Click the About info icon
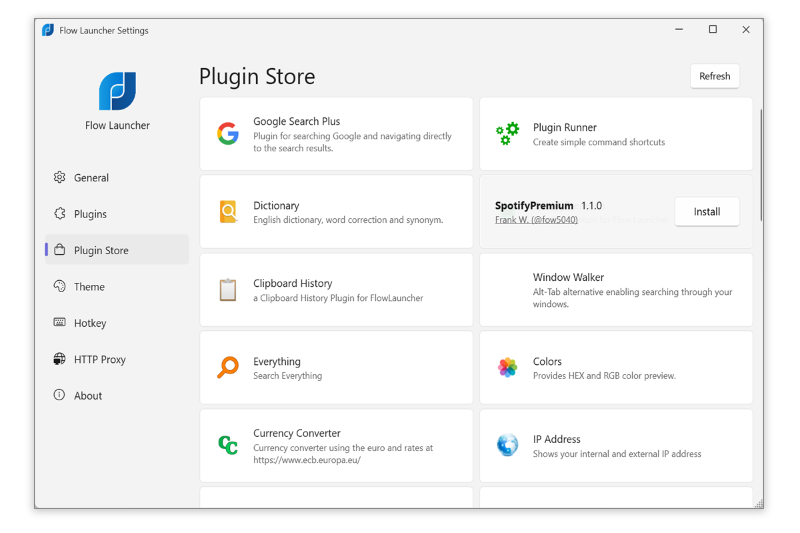Image resolution: width=800 pixels, height=533 pixels. [x=60, y=395]
